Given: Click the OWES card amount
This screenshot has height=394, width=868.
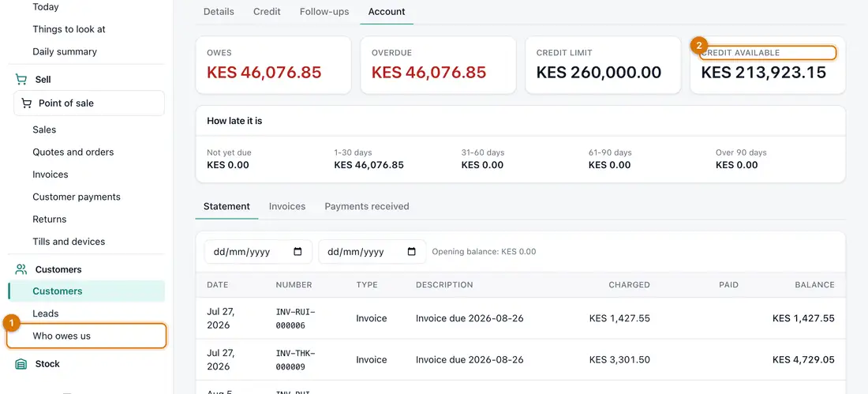Looking at the screenshot, I should pos(264,73).
